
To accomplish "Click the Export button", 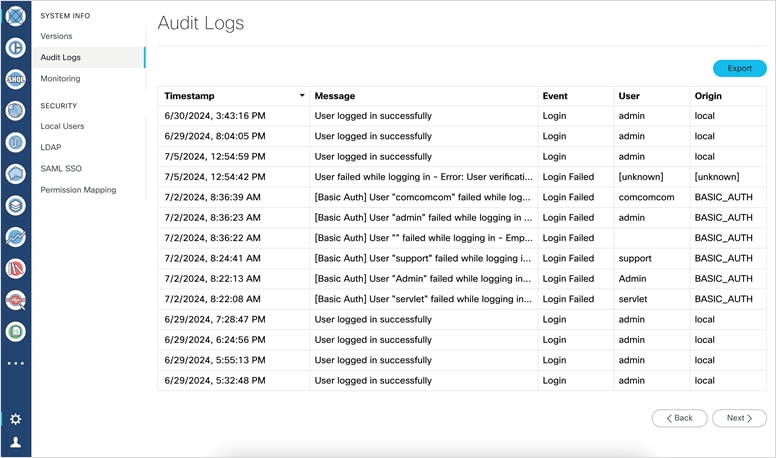I will [739, 68].
